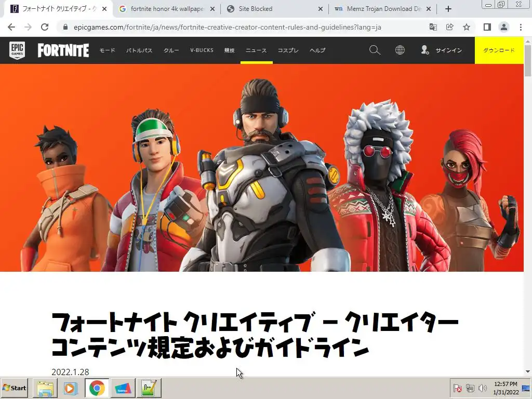Viewport: 532px width, 399px height.
Task: Click the yellow ダウンロード button
Action: point(499,50)
